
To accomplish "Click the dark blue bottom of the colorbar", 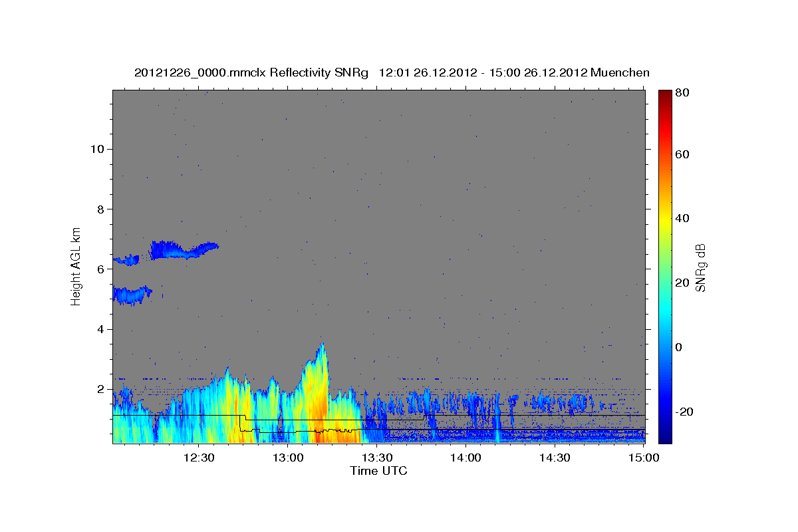I will 665,436.
